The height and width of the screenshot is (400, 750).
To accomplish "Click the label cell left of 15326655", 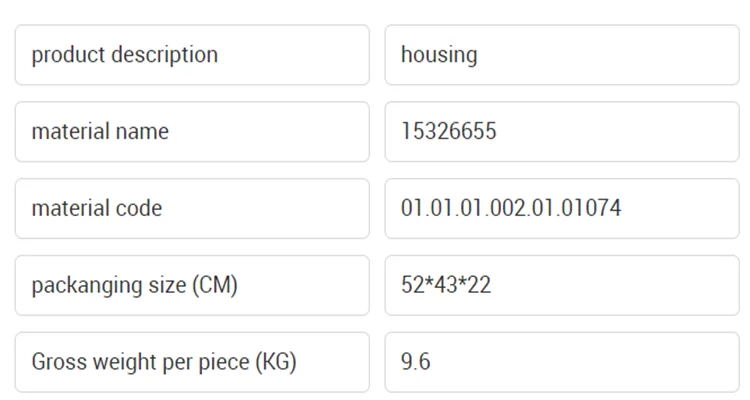I will click(191, 132).
